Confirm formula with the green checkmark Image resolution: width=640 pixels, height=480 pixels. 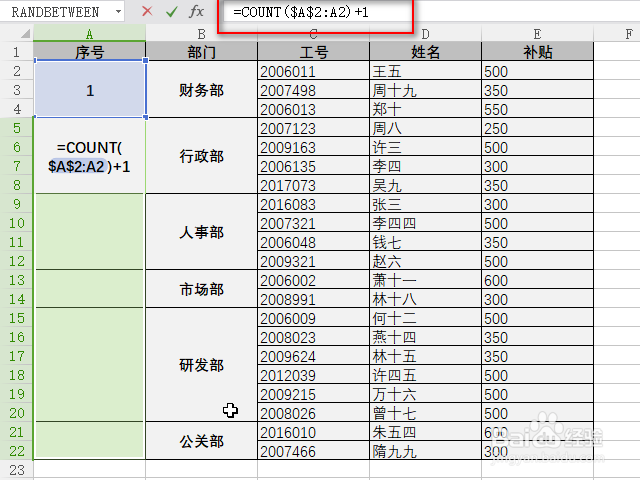point(172,11)
